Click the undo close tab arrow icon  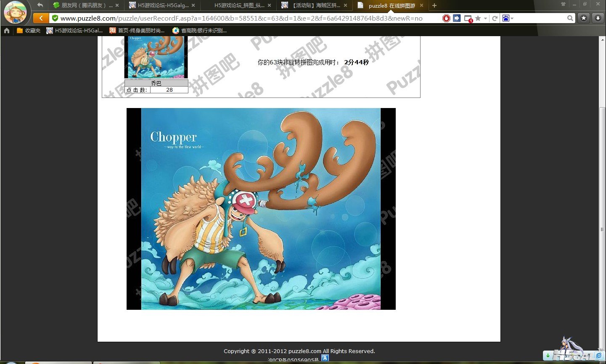point(40,5)
